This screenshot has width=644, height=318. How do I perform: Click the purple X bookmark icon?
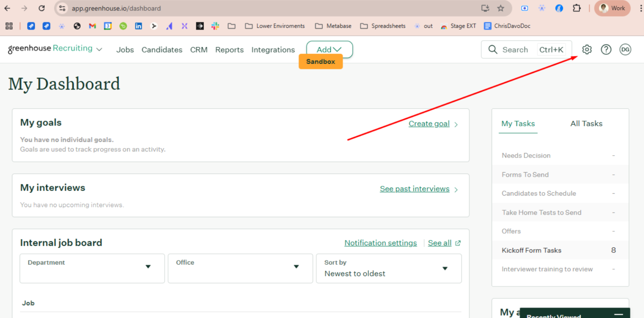185,26
